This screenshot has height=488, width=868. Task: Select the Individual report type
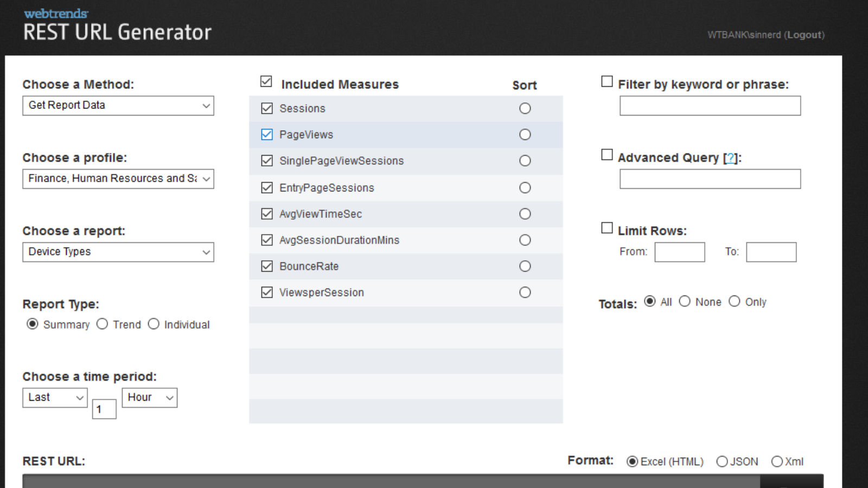click(x=154, y=324)
